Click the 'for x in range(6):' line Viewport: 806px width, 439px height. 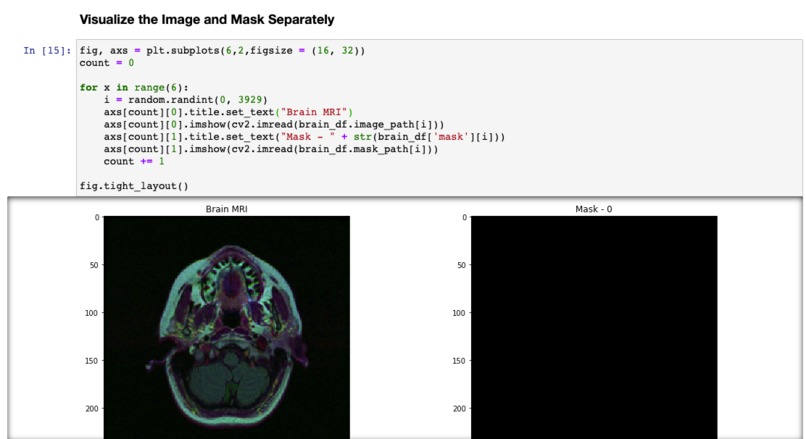click(x=134, y=87)
